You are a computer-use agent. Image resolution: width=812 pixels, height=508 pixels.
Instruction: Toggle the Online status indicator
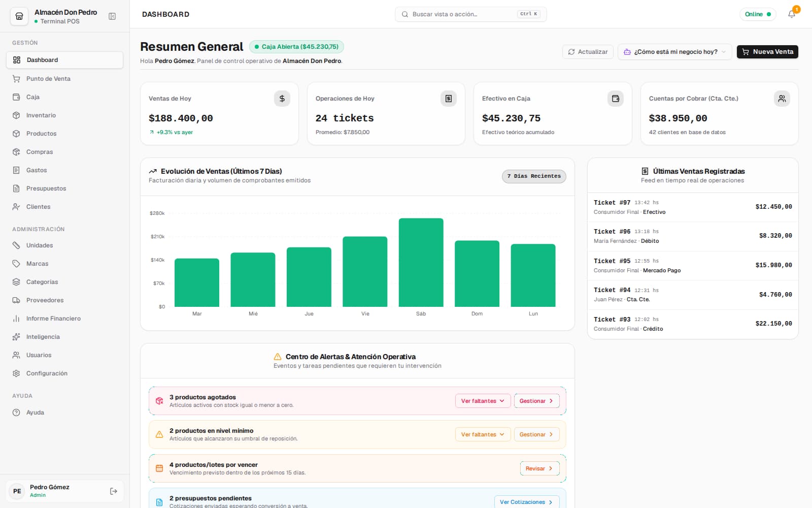point(758,14)
